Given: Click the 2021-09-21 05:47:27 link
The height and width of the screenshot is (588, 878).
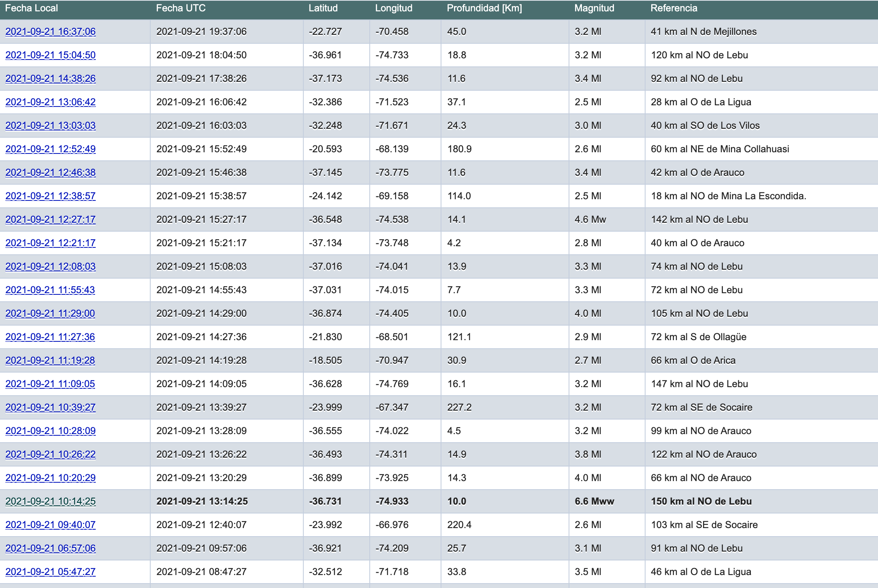Looking at the screenshot, I should click(x=51, y=572).
